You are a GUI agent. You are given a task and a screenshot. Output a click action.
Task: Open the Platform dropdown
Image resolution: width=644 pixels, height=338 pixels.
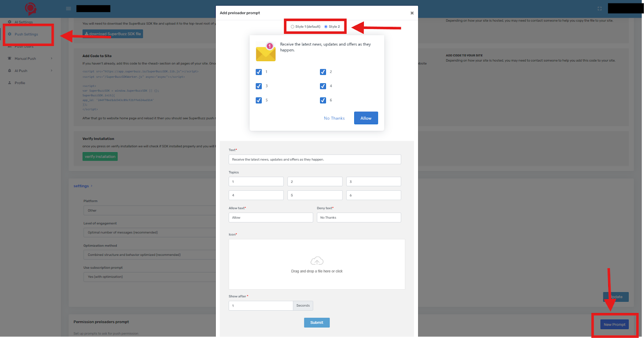click(150, 210)
